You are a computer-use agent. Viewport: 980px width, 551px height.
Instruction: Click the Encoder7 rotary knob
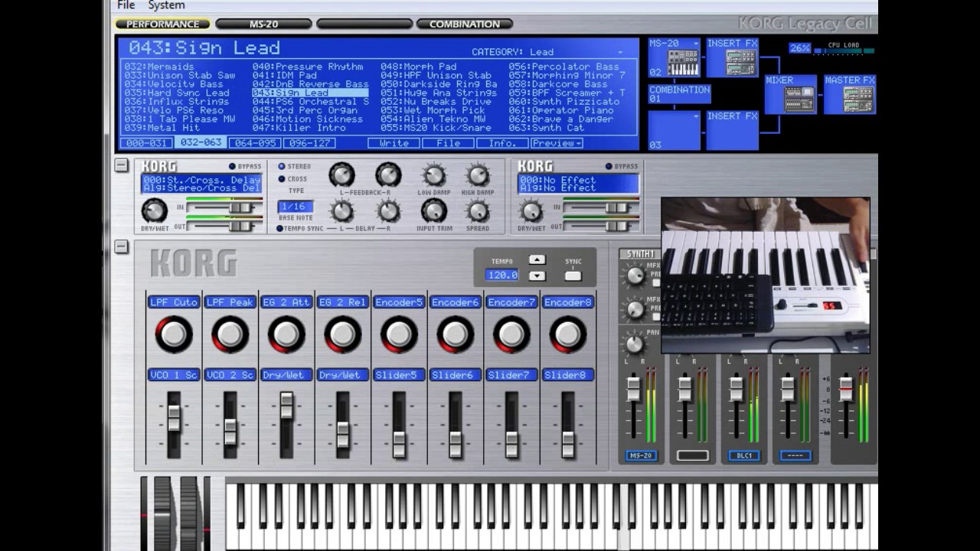click(511, 334)
